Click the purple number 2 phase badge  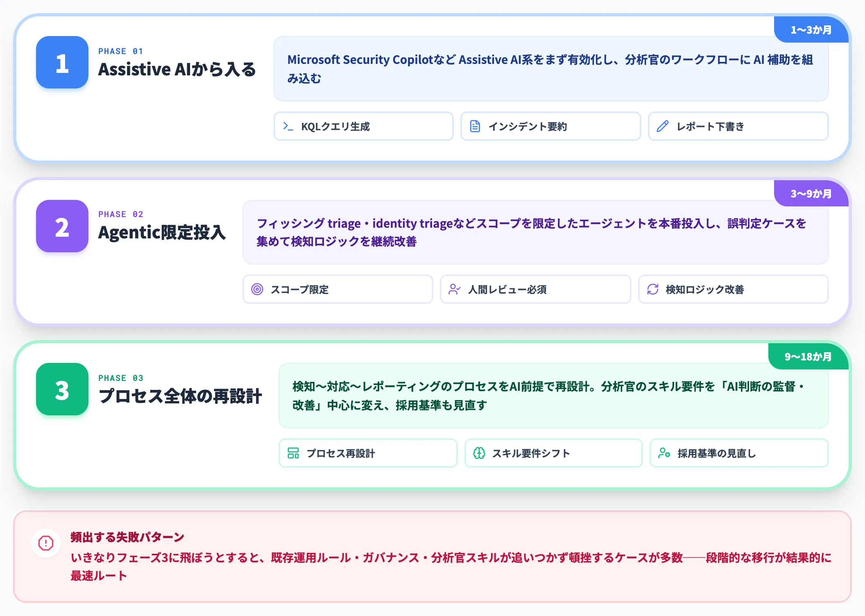62,226
